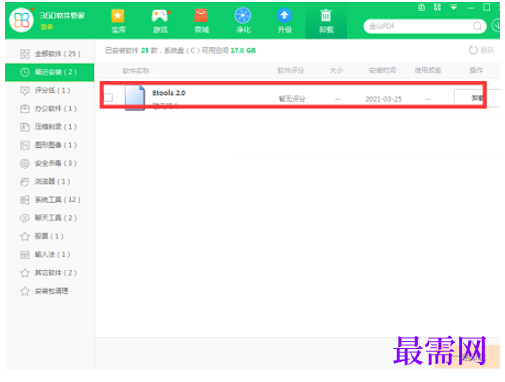Click the 系统工具 (12) icon
Screen dimensions: 505x382
(24, 200)
